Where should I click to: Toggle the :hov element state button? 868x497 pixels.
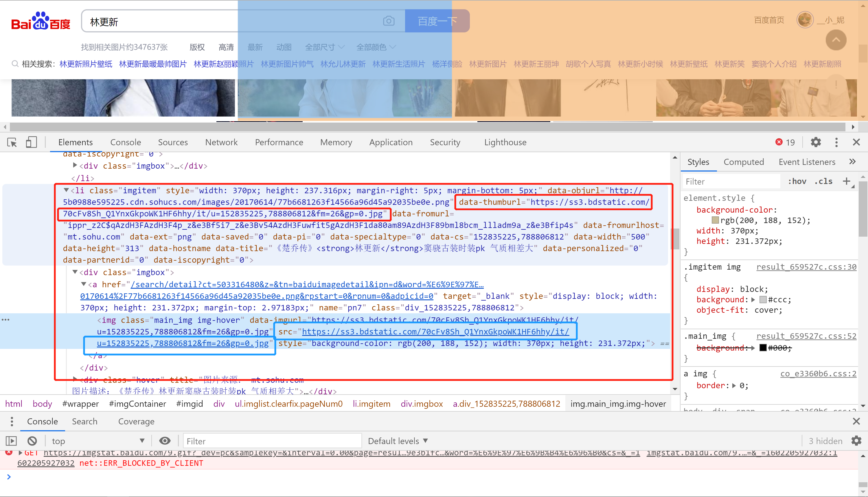coord(797,181)
